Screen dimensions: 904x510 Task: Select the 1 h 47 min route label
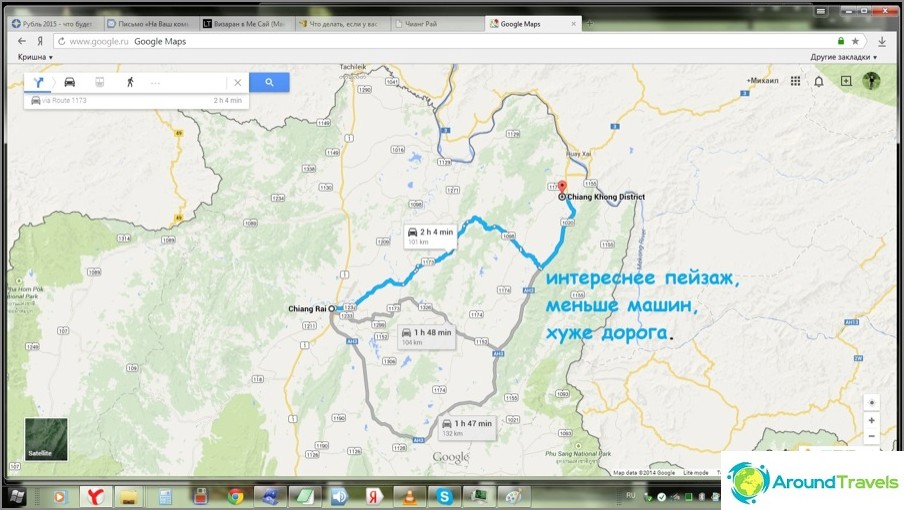pyautogui.click(x=467, y=428)
